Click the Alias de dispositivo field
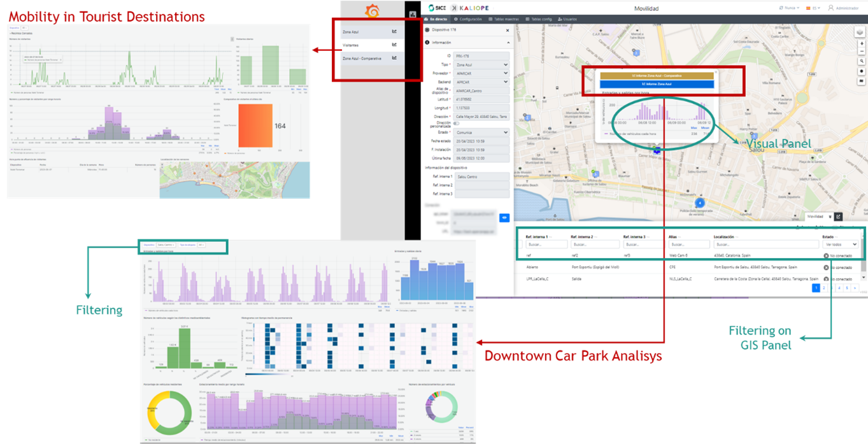 pos(481,91)
